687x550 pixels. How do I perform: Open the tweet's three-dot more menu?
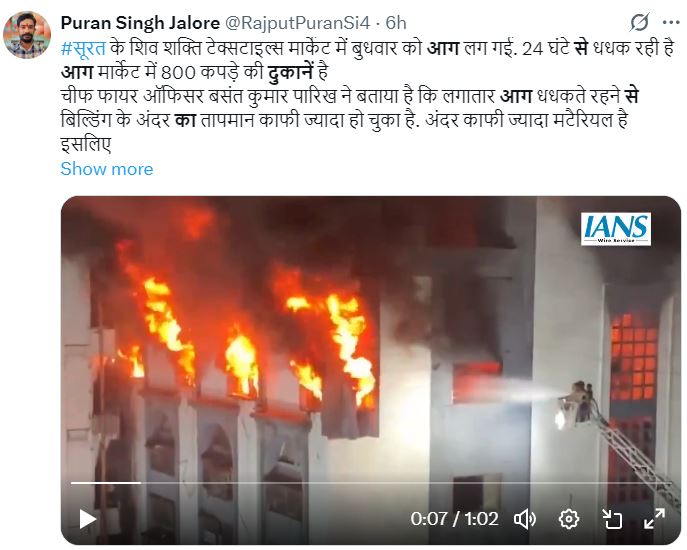click(x=671, y=22)
